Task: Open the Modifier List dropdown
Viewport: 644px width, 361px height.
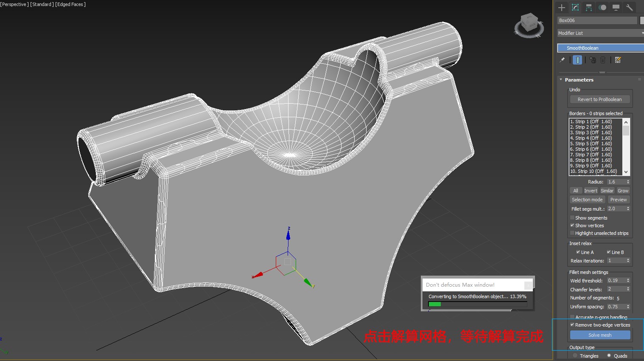Action: (600, 33)
